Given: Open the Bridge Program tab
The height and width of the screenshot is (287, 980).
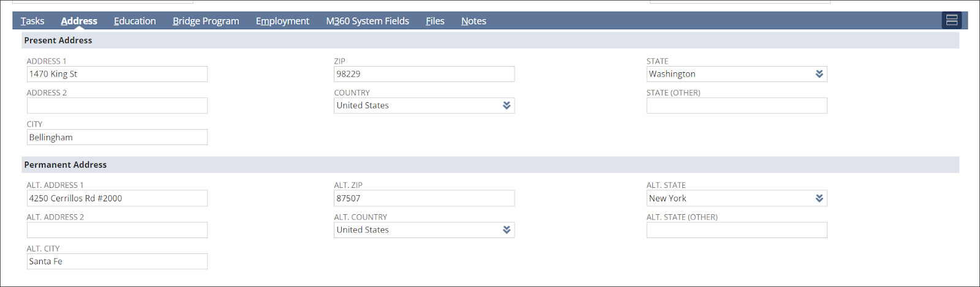Looking at the screenshot, I should tap(206, 21).
